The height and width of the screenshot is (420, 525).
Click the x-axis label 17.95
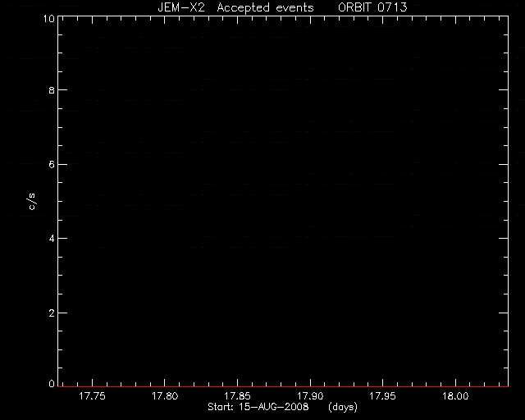pos(383,396)
